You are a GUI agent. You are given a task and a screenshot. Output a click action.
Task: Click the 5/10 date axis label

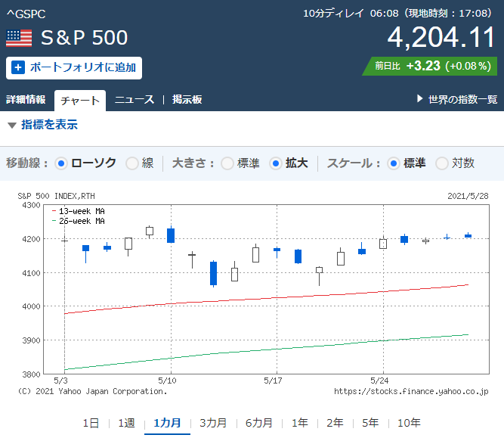click(x=167, y=381)
